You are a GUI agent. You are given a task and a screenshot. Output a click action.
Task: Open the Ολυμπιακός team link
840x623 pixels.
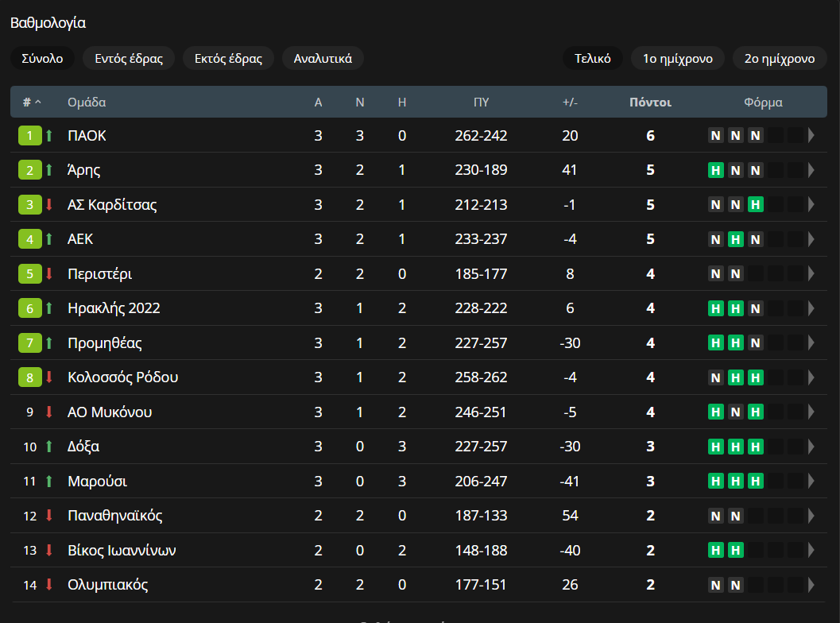pyautogui.click(x=107, y=584)
